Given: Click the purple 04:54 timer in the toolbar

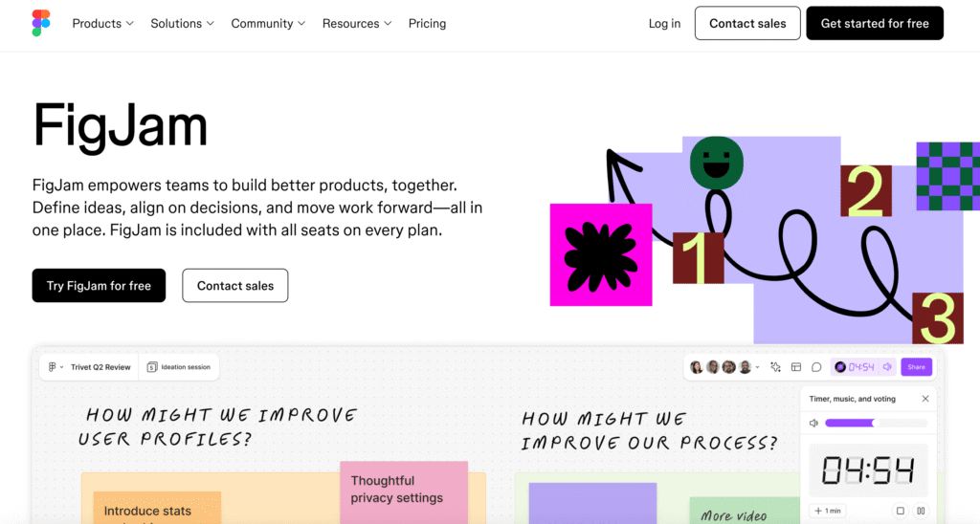Looking at the screenshot, I should click(855, 367).
